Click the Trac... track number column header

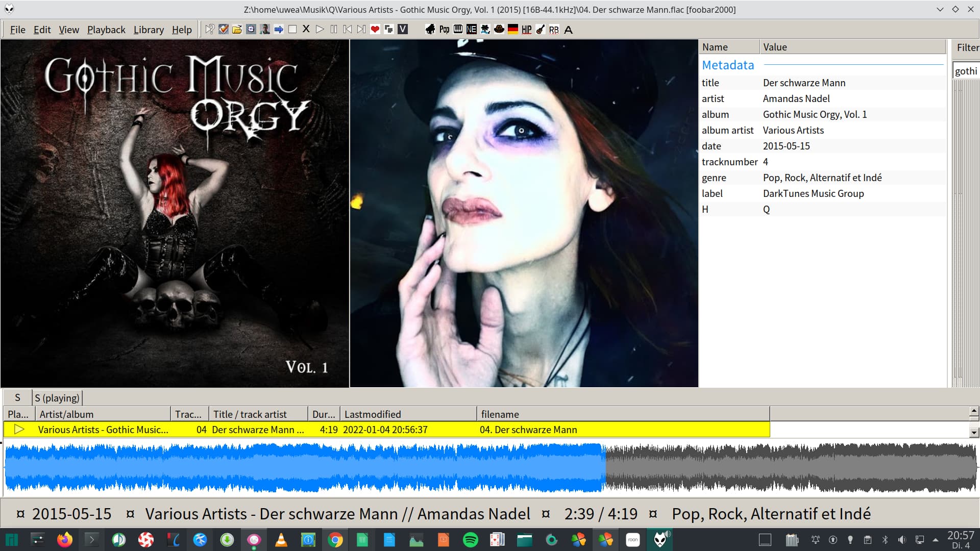[190, 414]
